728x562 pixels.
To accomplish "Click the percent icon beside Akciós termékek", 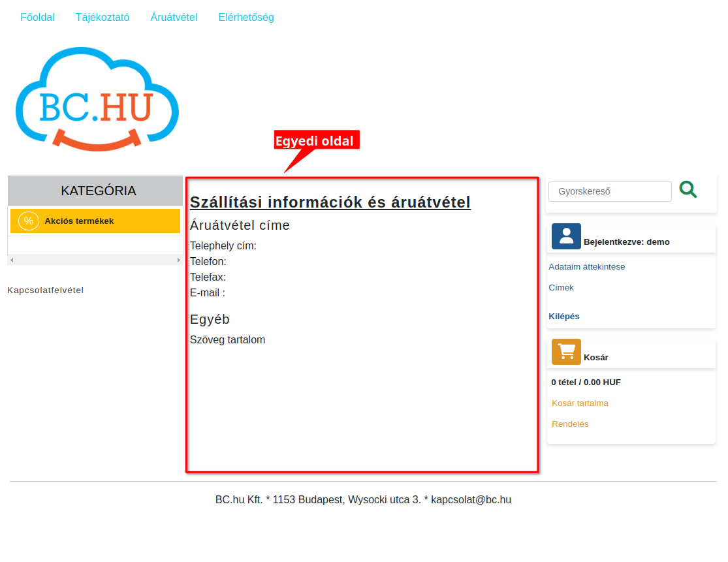I will pyautogui.click(x=28, y=221).
